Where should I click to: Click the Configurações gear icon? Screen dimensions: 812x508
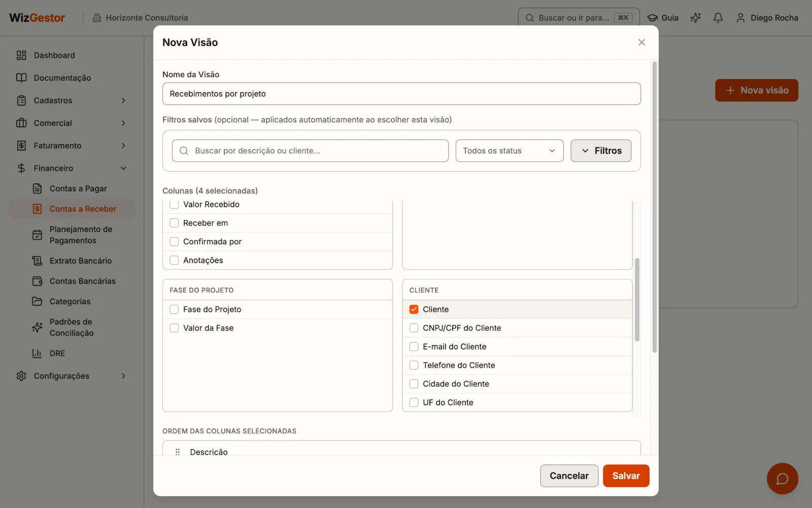pyautogui.click(x=21, y=376)
